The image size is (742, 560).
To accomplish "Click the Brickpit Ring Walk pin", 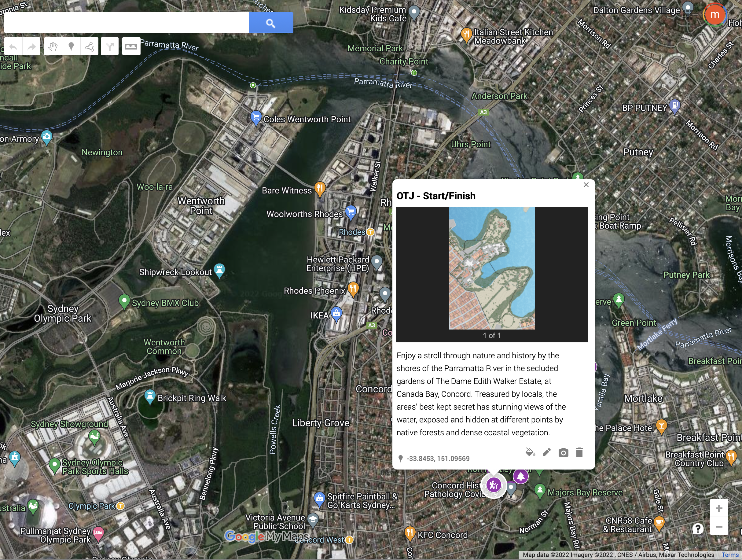I will [x=150, y=396].
